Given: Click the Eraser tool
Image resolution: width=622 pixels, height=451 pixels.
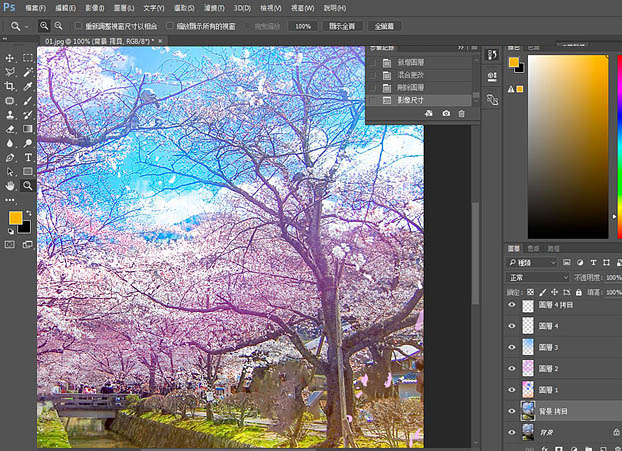Looking at the screenshot, I should pos(10,129).
